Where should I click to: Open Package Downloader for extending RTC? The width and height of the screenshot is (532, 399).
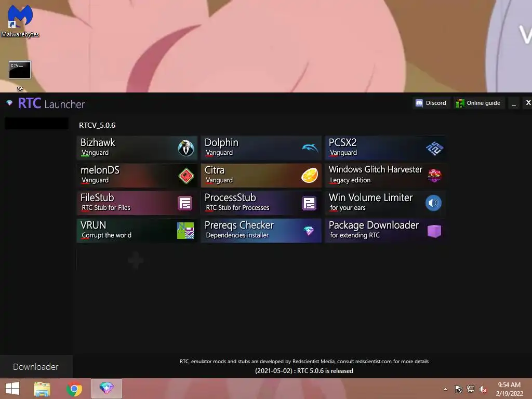pyautogui.click(x=385, y=230)
